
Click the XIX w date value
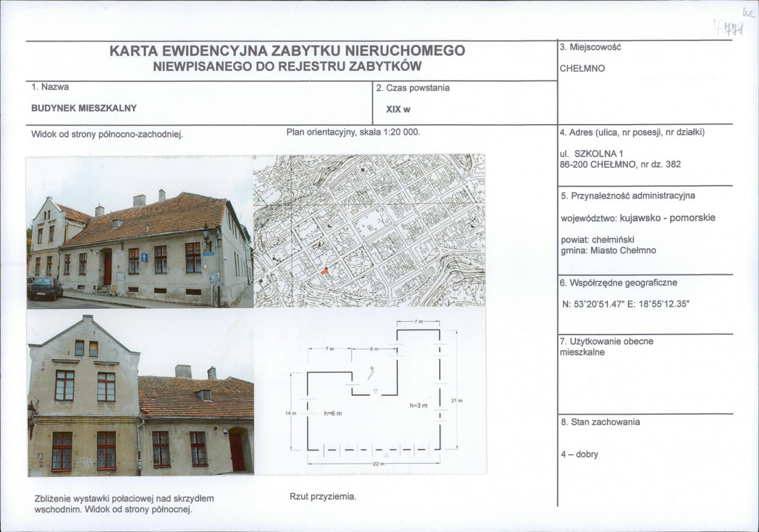[x=399, y=109]
